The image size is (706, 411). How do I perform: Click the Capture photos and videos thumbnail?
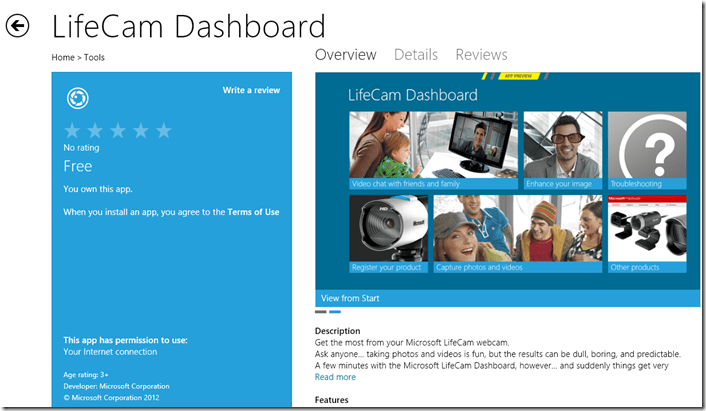[x=517, y=233]
